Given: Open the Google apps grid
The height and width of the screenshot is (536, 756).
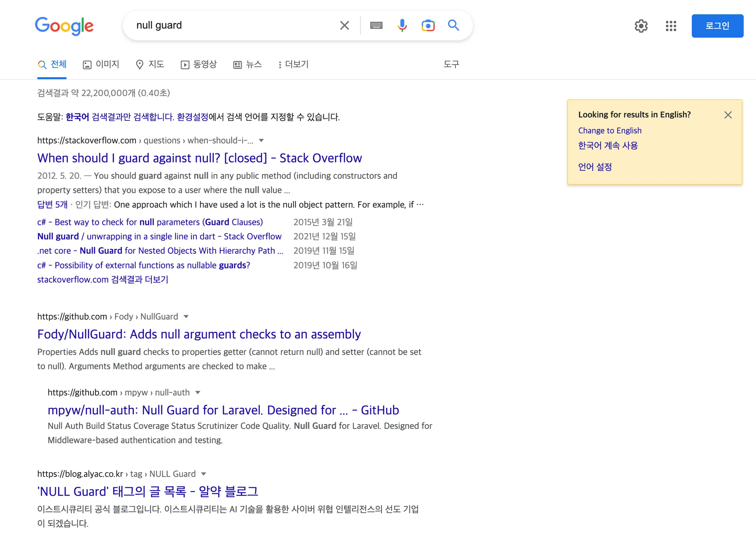Looking at the screenshot, I should coord(671,26).
